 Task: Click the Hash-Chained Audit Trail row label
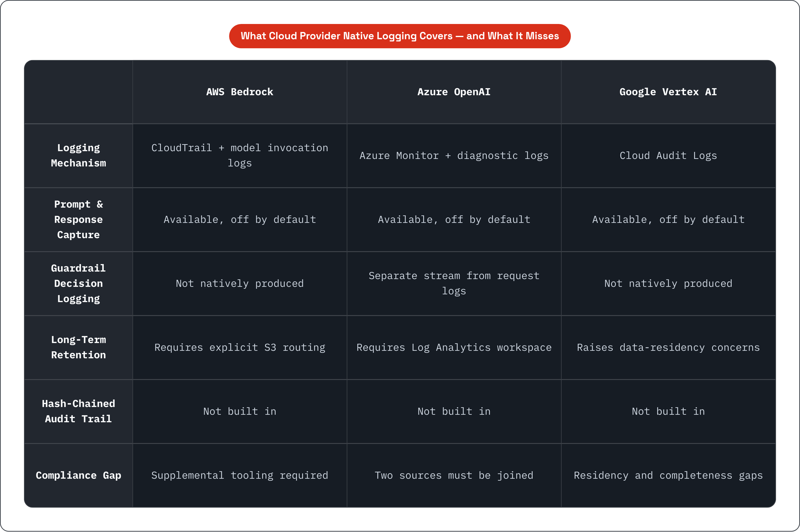point(78,411)
